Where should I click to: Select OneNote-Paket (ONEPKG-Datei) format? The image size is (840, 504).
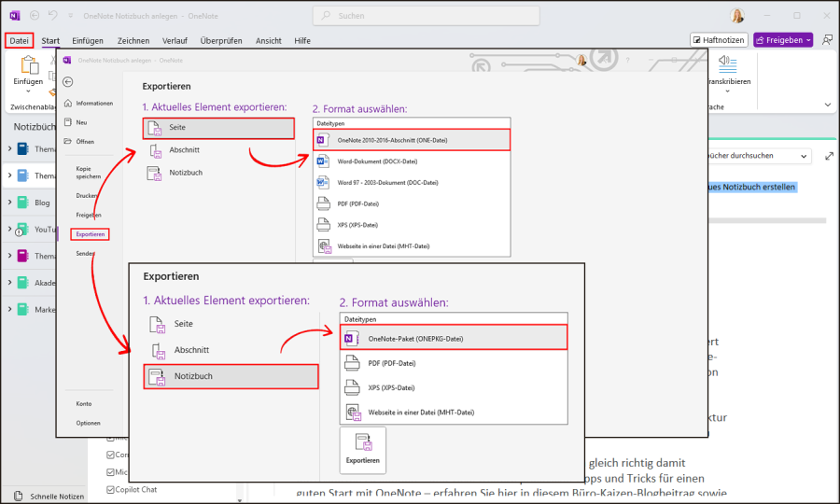tap(454, 338)
